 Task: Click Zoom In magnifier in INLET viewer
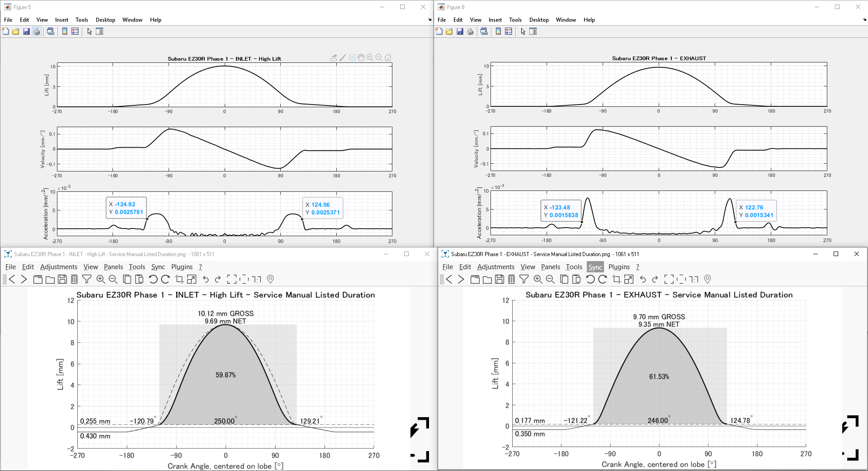coord(101,279)
